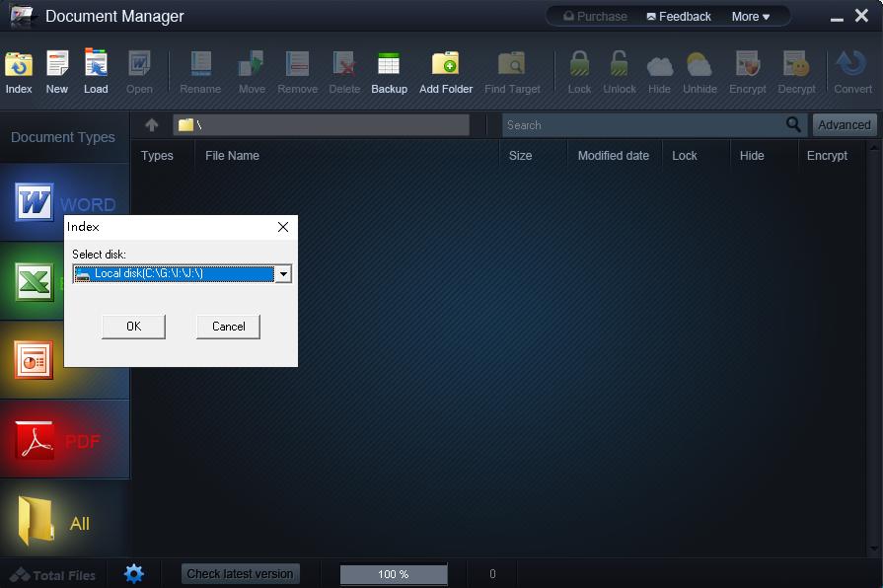Open Advanced search options
This screenshot has width=883, height=588.
845,124
